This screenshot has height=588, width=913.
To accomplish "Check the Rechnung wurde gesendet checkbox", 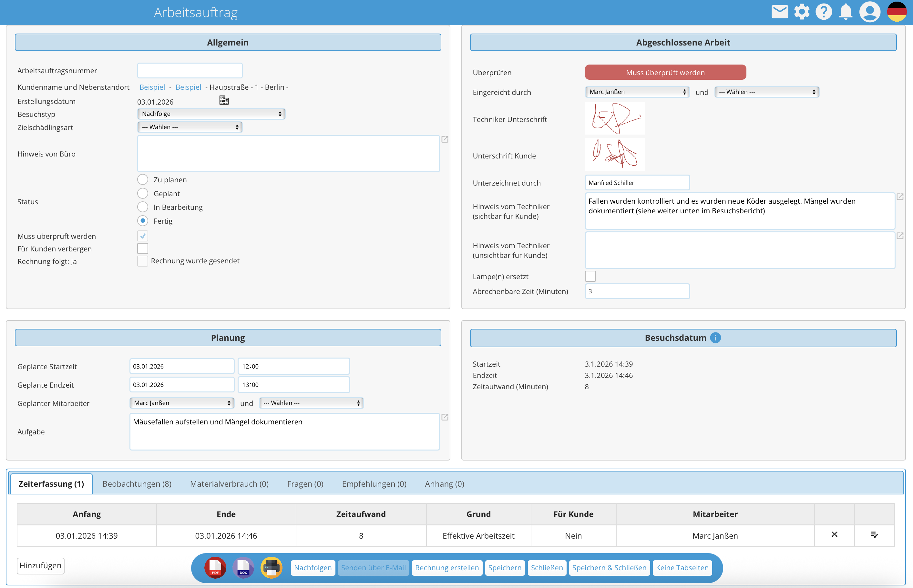I will coord(142,261).
